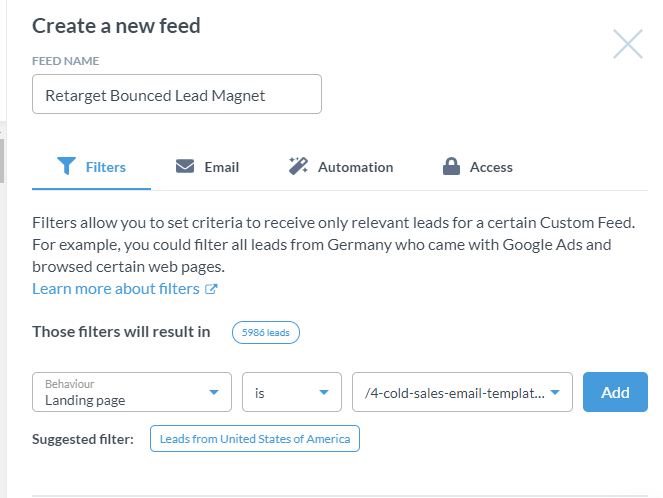Apply suggested filter Leads from United States

(x=255, y=439)
